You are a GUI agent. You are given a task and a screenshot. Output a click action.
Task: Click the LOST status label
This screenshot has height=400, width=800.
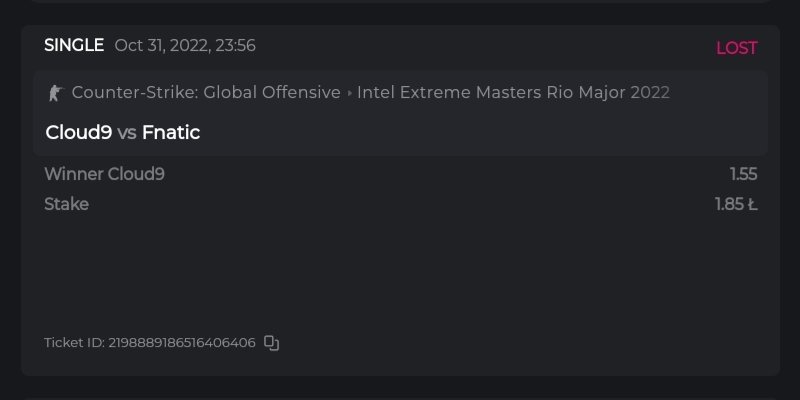point(736,48)
